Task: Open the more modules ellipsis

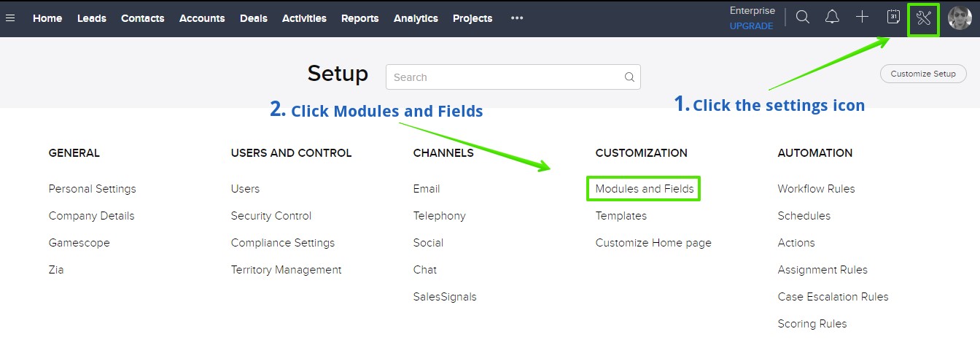Action: coord(517,18)
